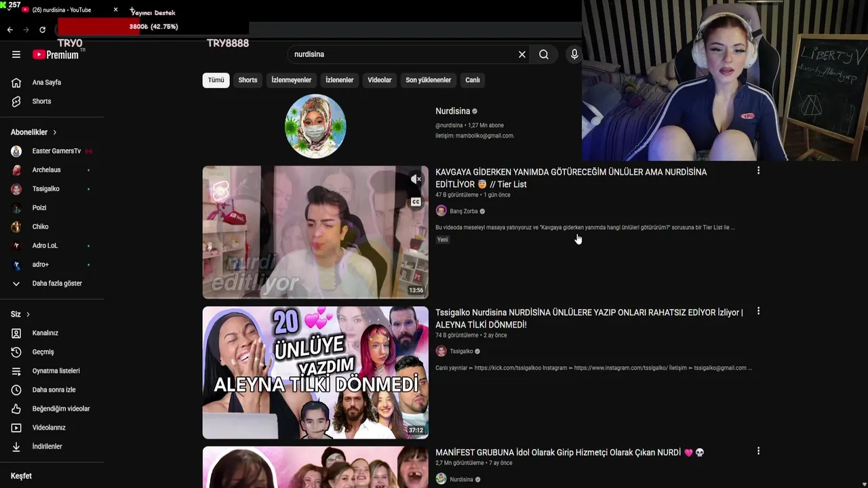Click the magnifier search button
The image size is (868, 488).
pyautogui.click(x=544, y=54)
